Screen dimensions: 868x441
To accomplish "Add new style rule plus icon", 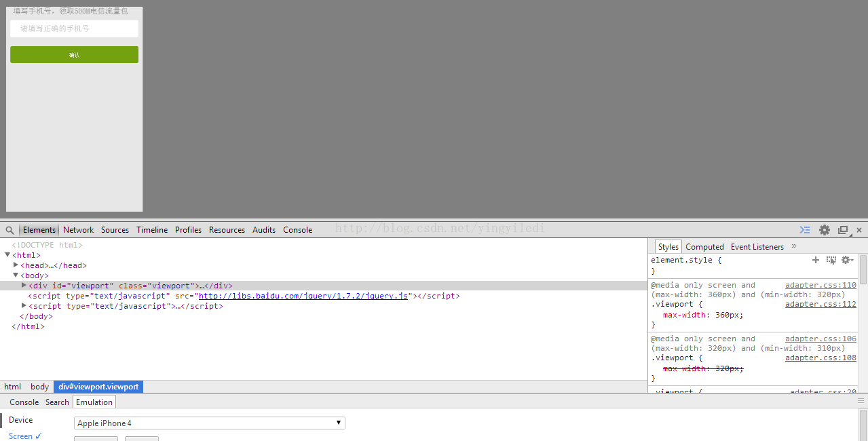I will (816, 260).
